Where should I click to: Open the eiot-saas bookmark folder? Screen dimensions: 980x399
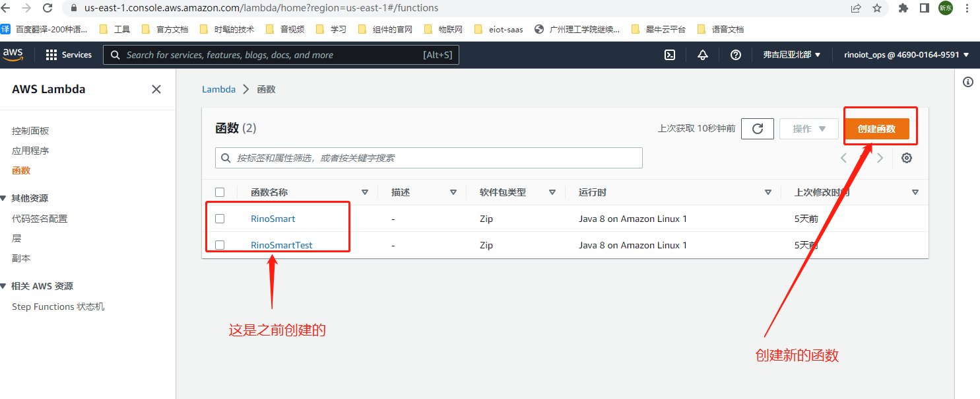point(499,29)
